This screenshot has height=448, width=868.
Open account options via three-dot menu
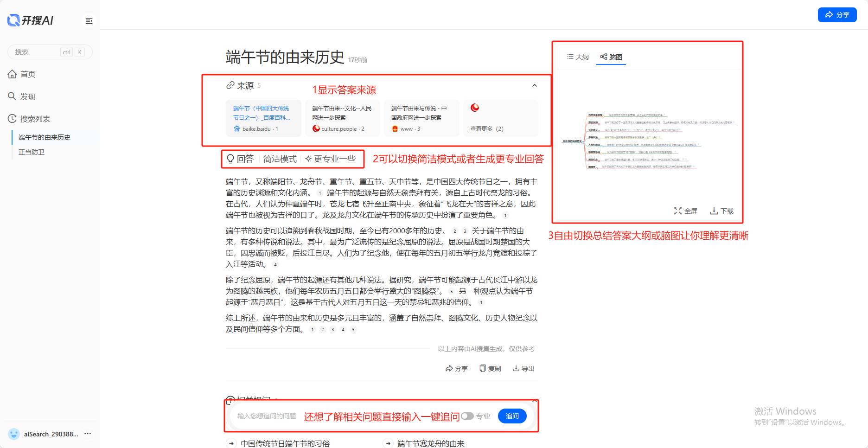88,434
